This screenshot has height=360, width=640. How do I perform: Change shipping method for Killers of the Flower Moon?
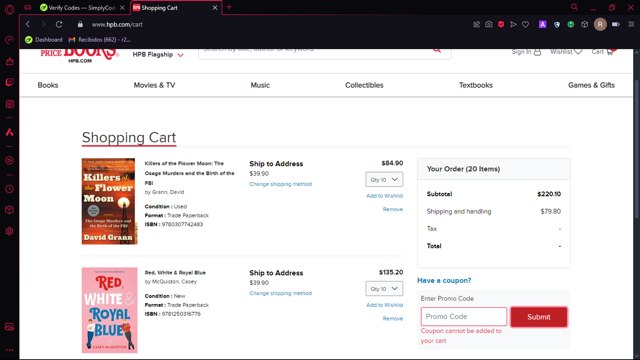click(280, 184)
